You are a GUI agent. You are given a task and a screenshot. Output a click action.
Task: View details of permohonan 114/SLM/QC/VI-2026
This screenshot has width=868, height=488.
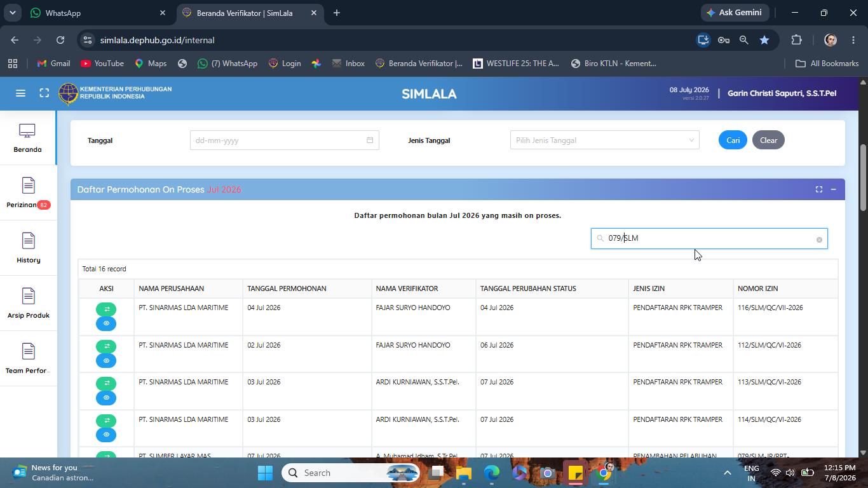[x=106, y=435]
